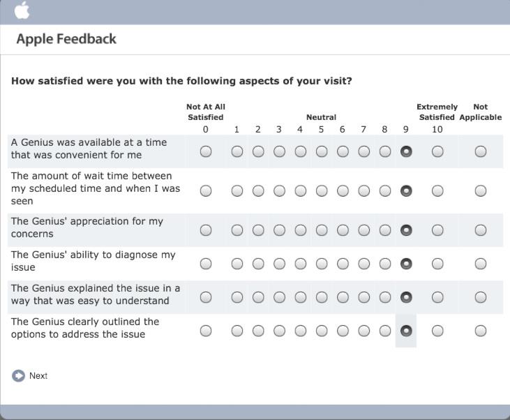Click the Next arrow icon
This screenshot has height=420, width=510.
click(18, 376)
